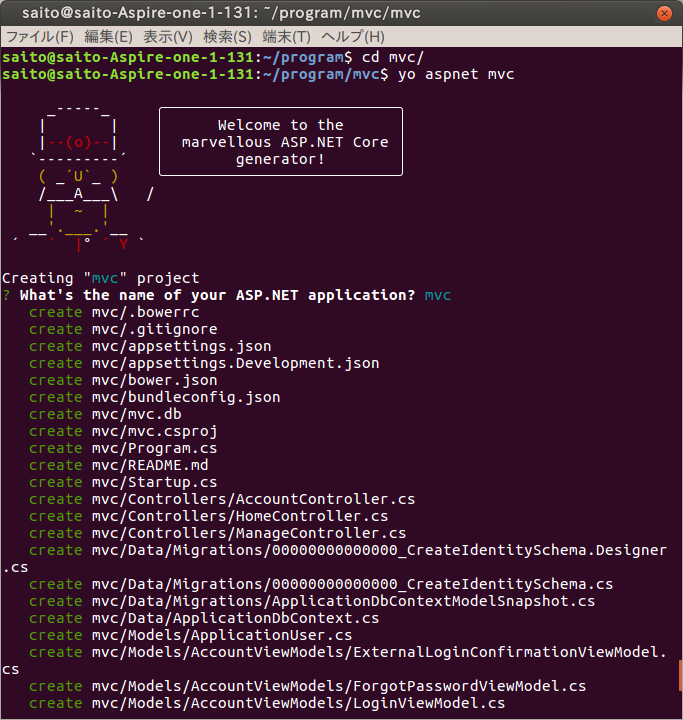
Task: Click the HomeController.cs path
Action: 240,516
